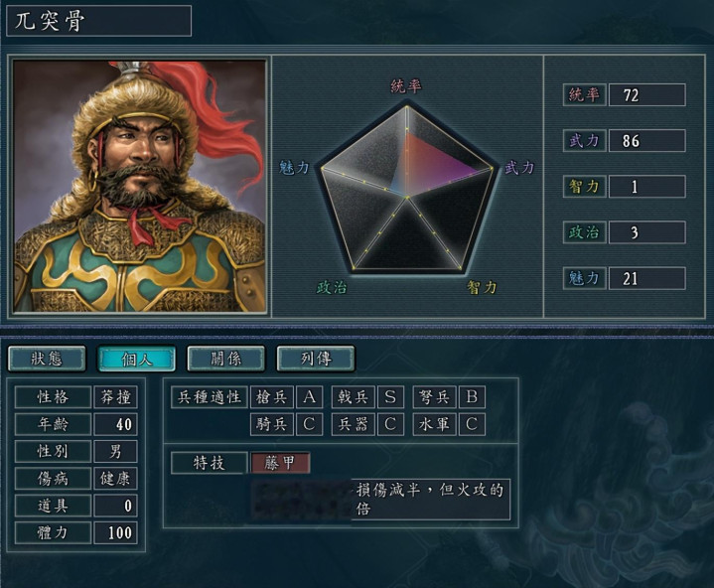This screenshot has height=588, width=714.
Task: Click the 政治 stat label box
Action: coord(584,232)
